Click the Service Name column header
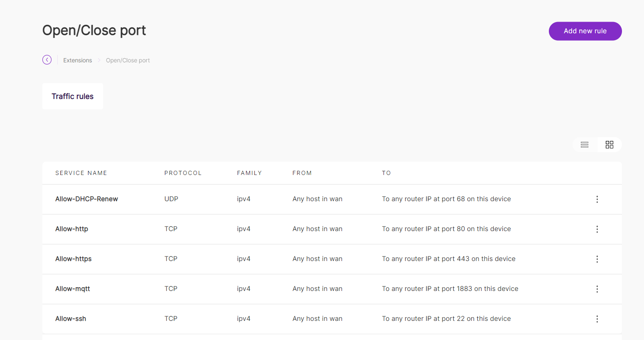 pos(81,173)
